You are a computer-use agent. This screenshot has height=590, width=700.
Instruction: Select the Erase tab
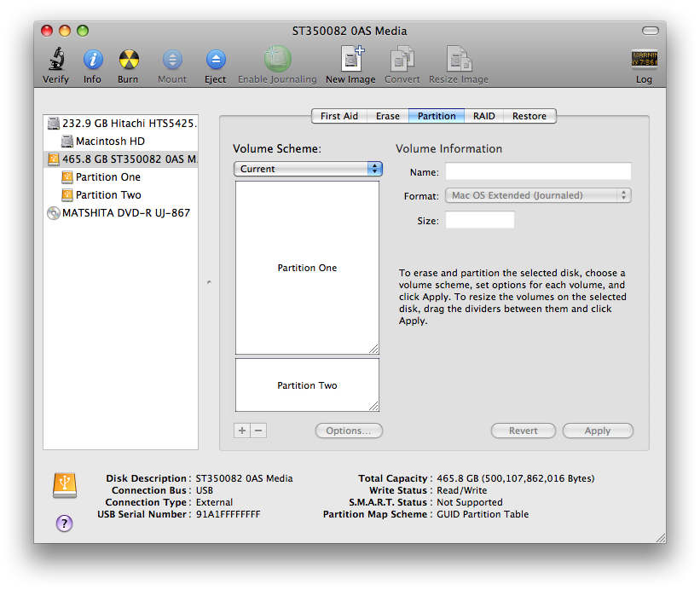(x=387, y=116)
